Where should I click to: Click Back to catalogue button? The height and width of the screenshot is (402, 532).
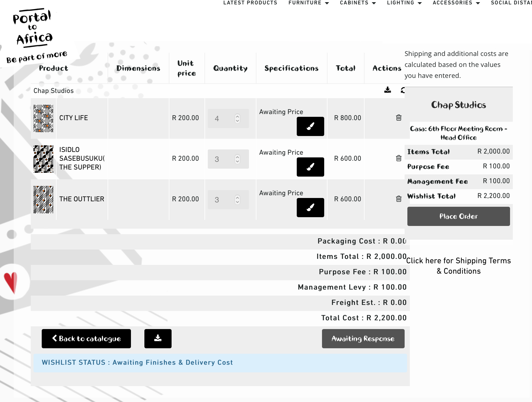tap(86, 339)
